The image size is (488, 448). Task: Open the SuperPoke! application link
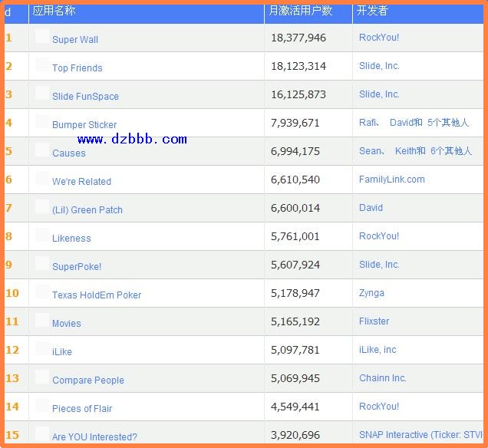[x=77, y=267]
